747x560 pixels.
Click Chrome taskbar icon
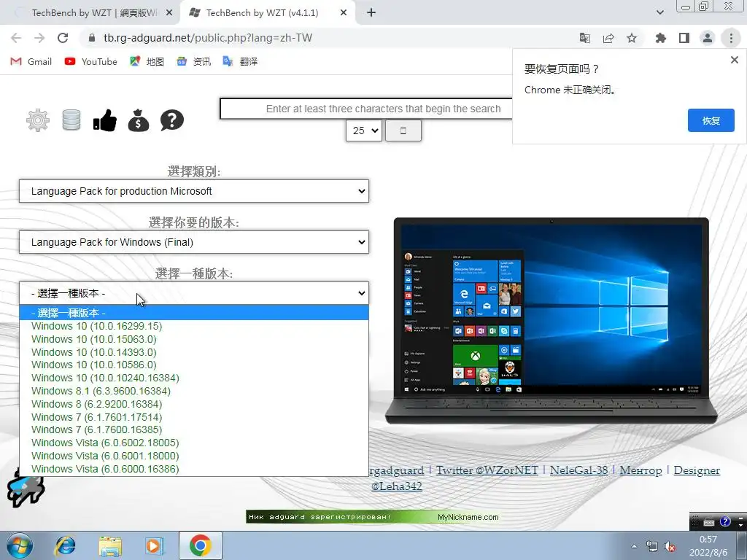click(x=200, y=545)
